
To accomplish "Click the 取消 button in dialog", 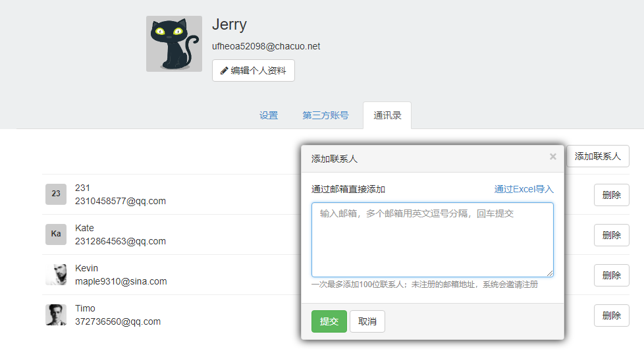I will (x=367, y=321).
